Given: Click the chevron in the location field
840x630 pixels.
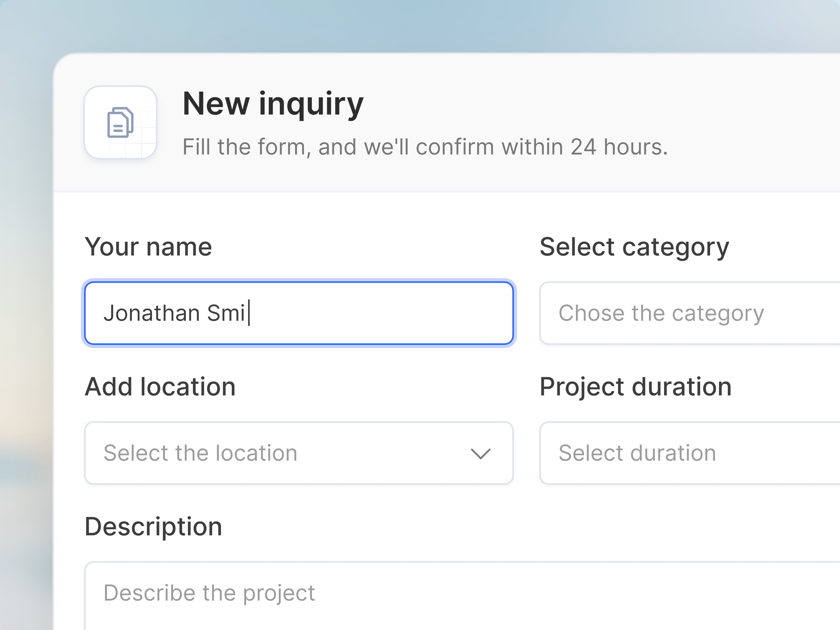Looking at the screenshot, I should pyautogui.click(x=480, y=453).
